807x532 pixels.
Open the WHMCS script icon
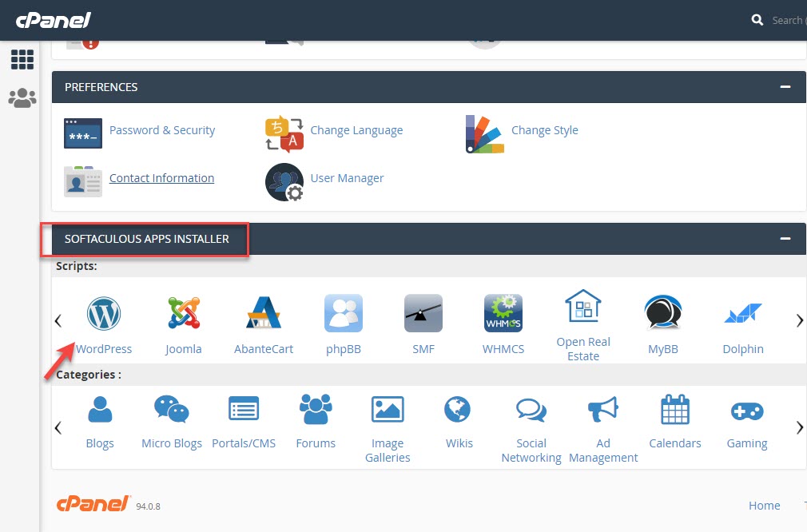(503, 313)
